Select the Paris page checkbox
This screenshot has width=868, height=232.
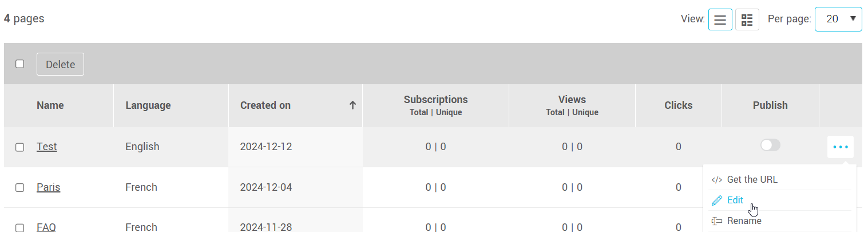20,187
